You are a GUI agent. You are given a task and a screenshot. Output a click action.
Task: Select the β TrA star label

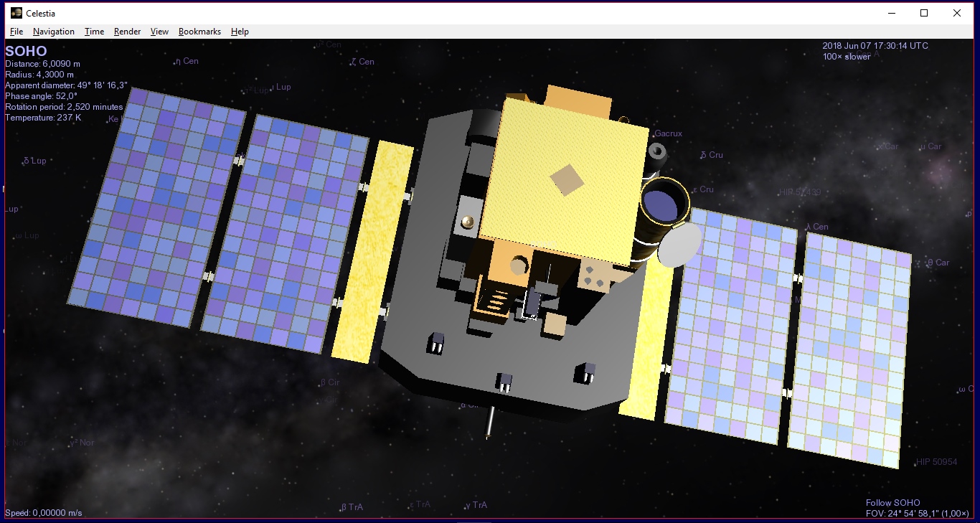tap(352, 507)
